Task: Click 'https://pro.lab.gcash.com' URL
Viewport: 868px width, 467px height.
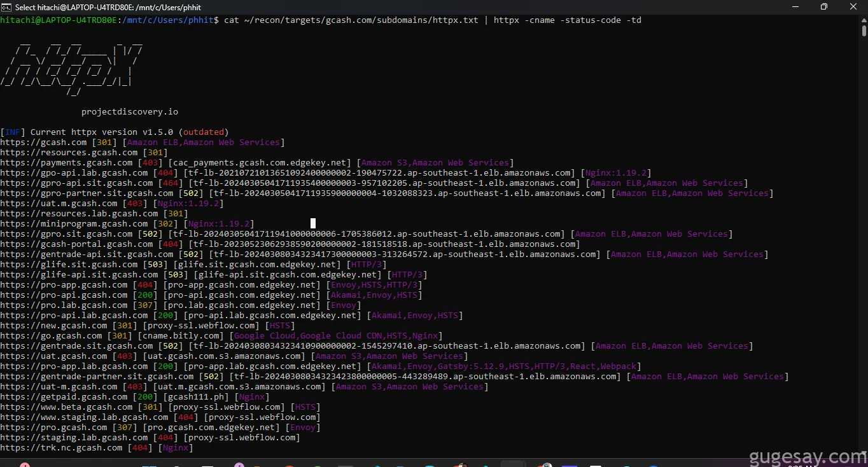Action: [64, 305]
